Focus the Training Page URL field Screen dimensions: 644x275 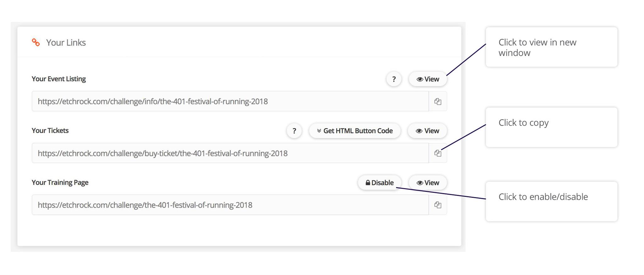pyautogui.click(x=230, y=205)
